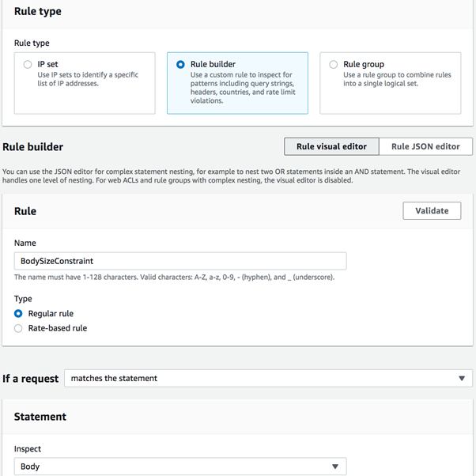Click the IP set card description text
476x476 pixels.
pyautogui.click(x=88, y=79)
